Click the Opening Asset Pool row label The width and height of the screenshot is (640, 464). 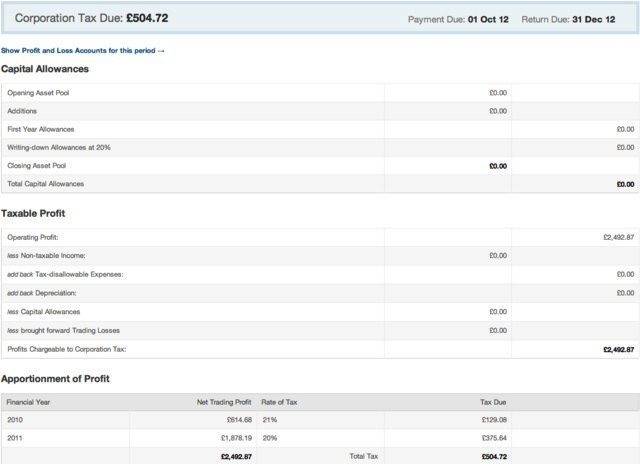click(x=38, y=93)
